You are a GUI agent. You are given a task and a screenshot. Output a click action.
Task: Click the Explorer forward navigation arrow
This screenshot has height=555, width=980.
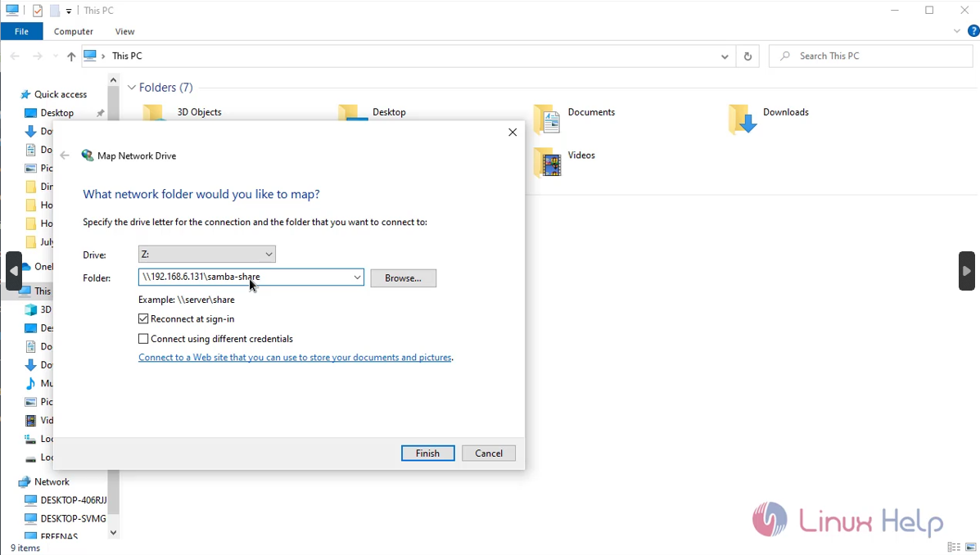(x=38, y=56)
